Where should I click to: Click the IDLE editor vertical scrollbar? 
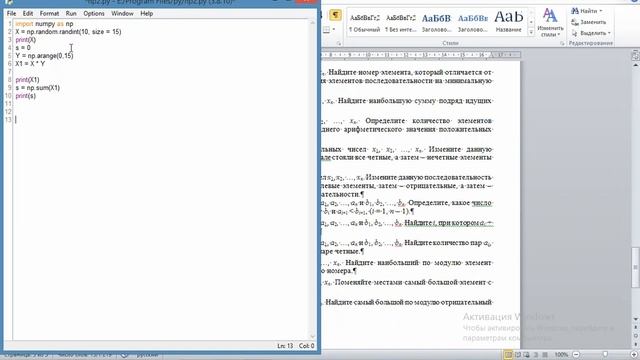pyautogui.click(x=313, y=180)
